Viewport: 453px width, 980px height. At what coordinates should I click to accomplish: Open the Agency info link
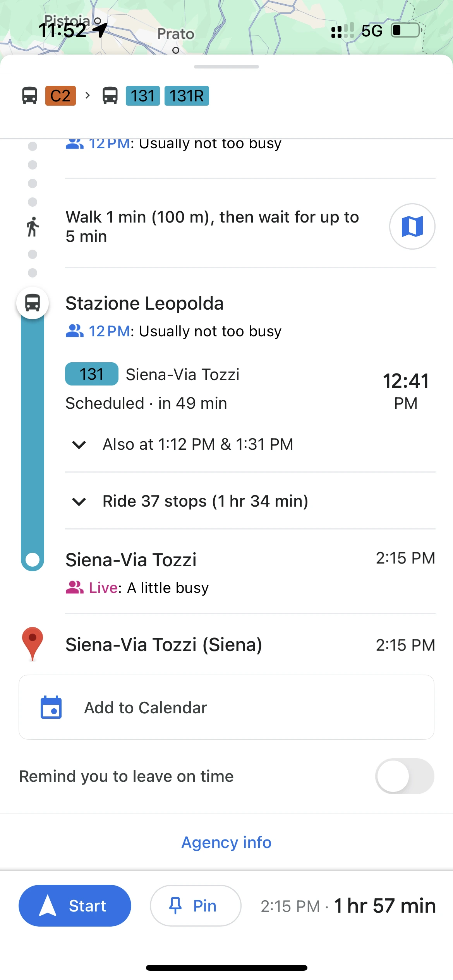(226, 843)
